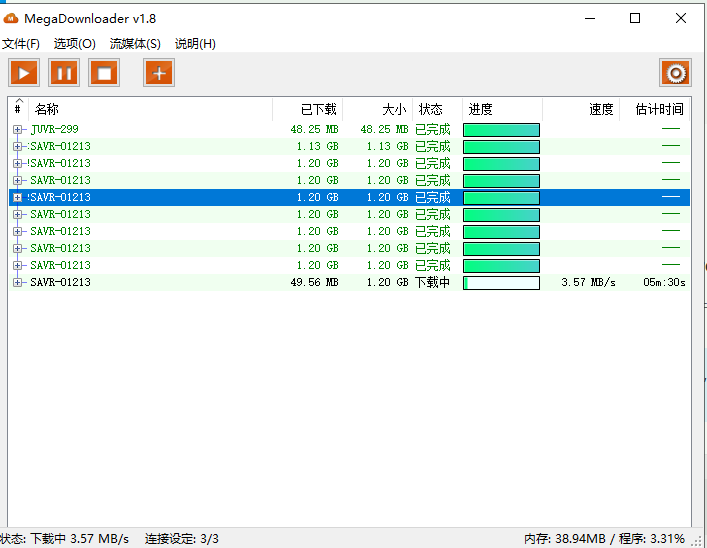Open the 选项(O) menu
Screen dimensions: 707x548
coord(74,44)
